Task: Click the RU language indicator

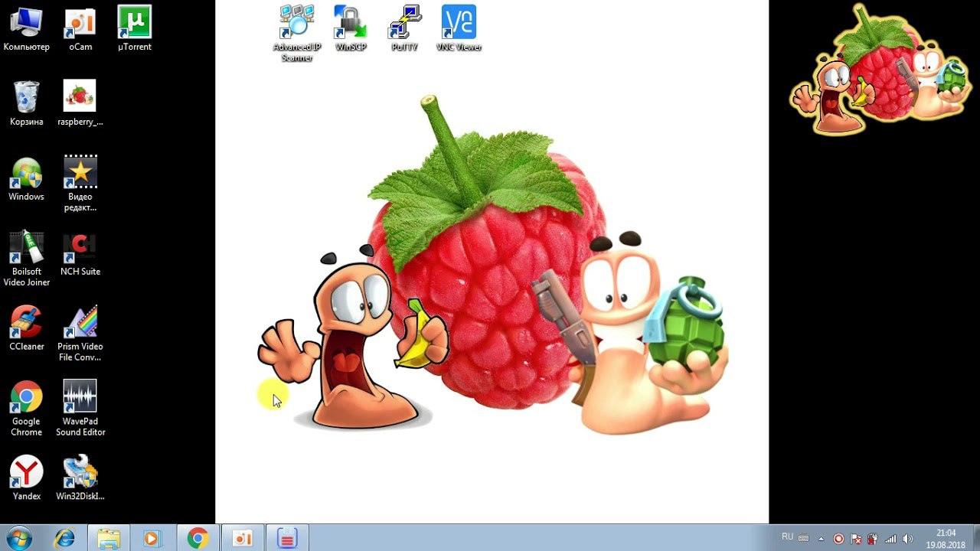Action: click(788, 537)
